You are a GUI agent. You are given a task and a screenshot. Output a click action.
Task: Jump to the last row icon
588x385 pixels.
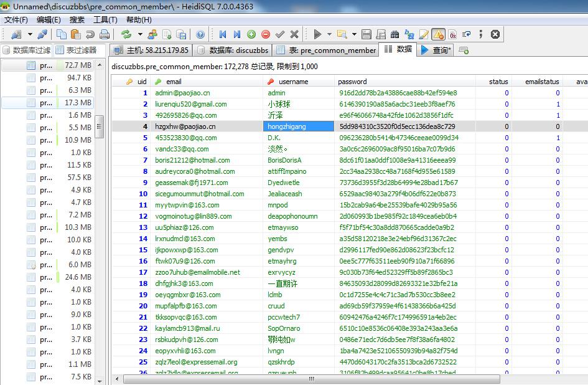(x=237, y=34)
